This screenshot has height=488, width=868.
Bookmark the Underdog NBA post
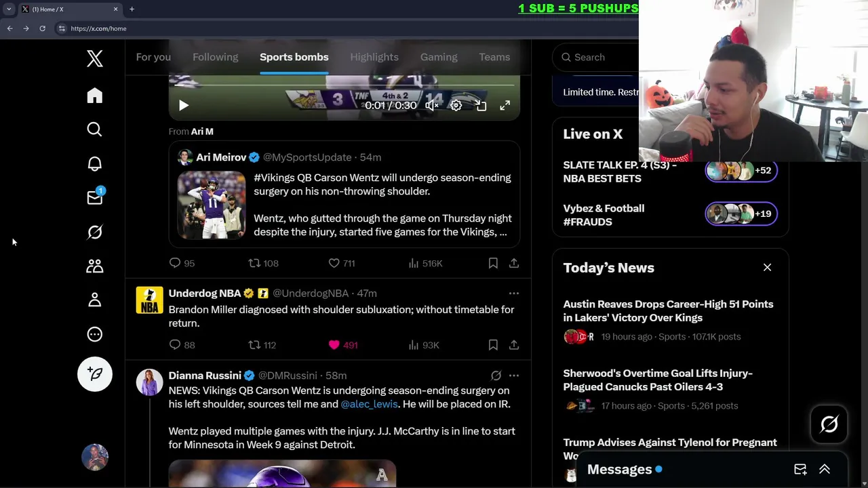(x=493, y=345)
